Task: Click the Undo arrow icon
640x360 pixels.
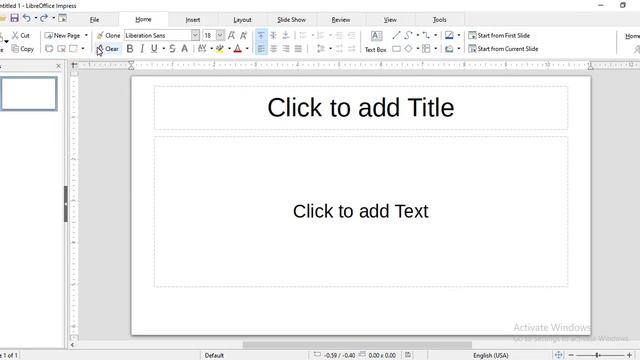Action: coord(27,18)
